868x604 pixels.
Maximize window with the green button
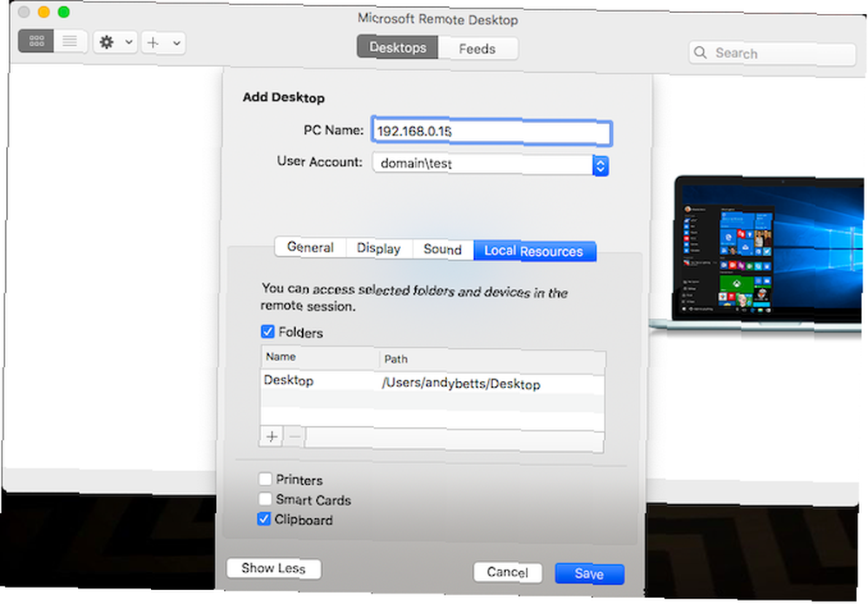tap(63, 11)
